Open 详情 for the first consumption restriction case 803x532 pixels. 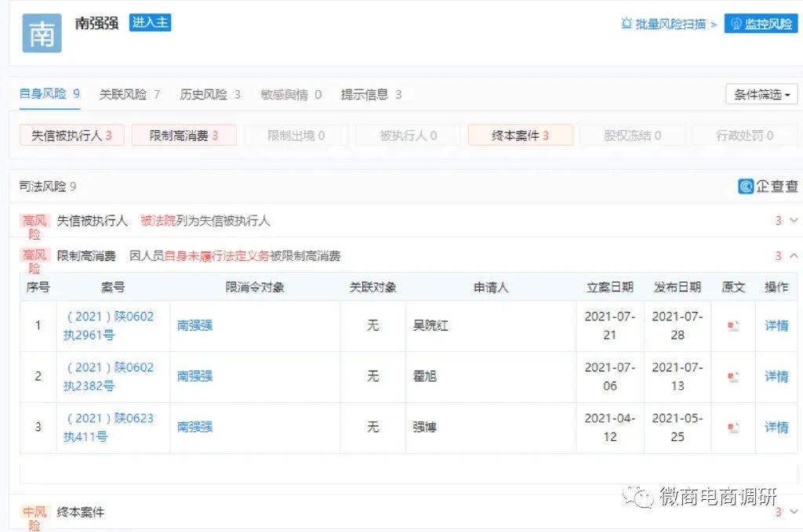click(x=776, y=325)
